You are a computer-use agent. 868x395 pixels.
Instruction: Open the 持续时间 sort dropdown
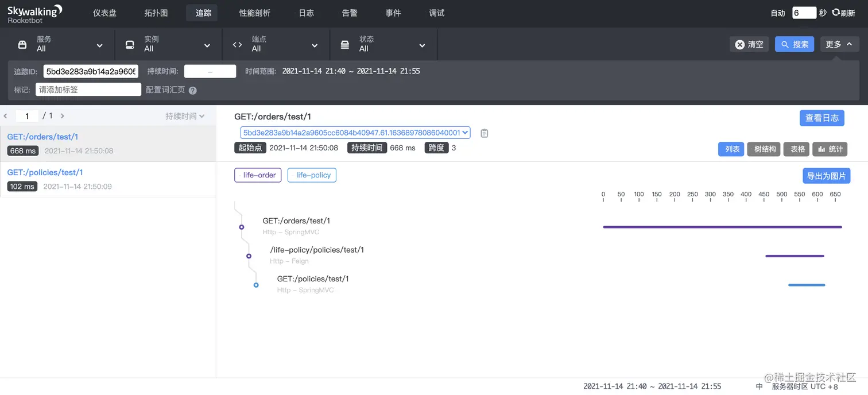pos(185,116)
